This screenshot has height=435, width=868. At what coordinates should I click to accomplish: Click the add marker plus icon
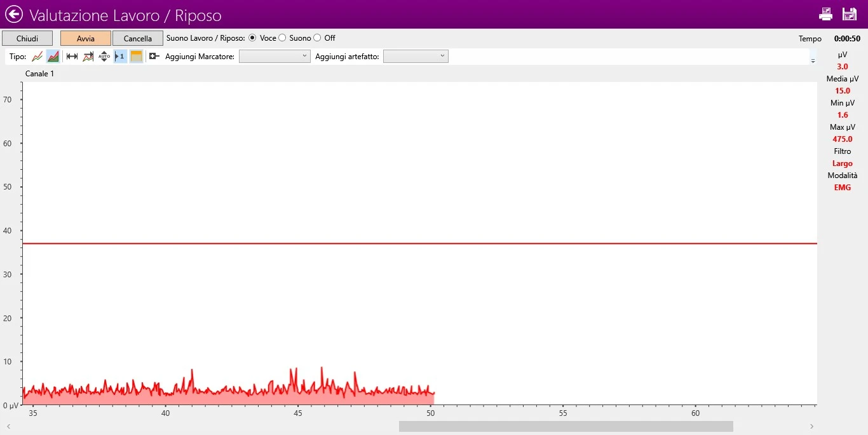[x=154, y=57]
